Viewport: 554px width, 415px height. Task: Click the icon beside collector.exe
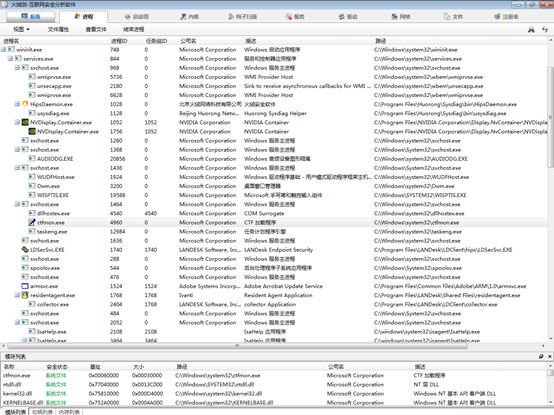point(32,304)
